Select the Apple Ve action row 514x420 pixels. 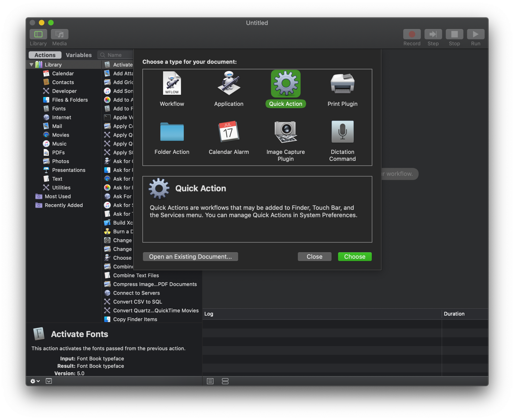[118, 117]
